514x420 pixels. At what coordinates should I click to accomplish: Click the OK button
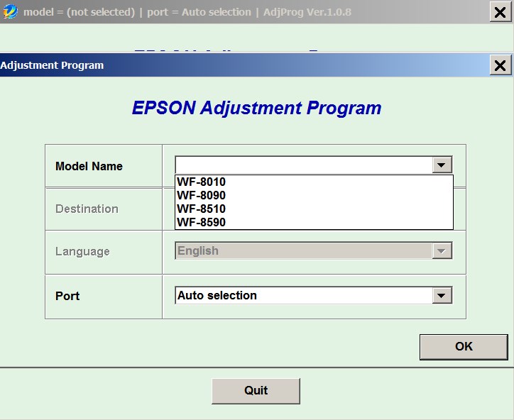click(464, 347)
